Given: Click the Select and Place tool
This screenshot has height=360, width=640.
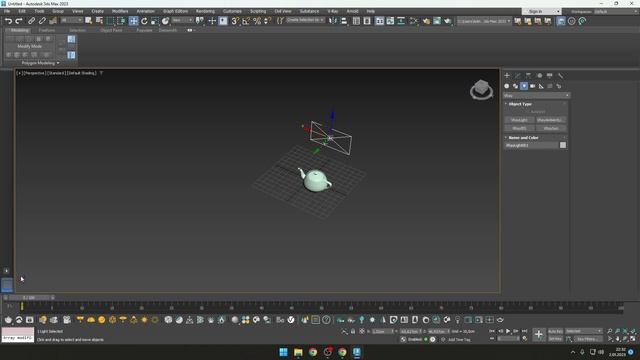Looking at the screenshot, I should (x=165, y=21).
